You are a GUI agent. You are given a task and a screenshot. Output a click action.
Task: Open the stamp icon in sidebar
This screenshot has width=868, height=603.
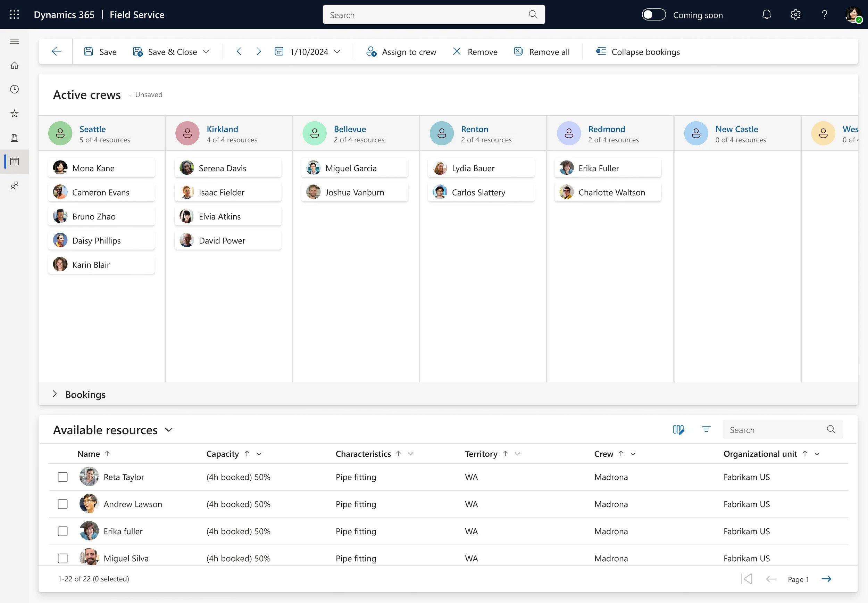(14, 138)
